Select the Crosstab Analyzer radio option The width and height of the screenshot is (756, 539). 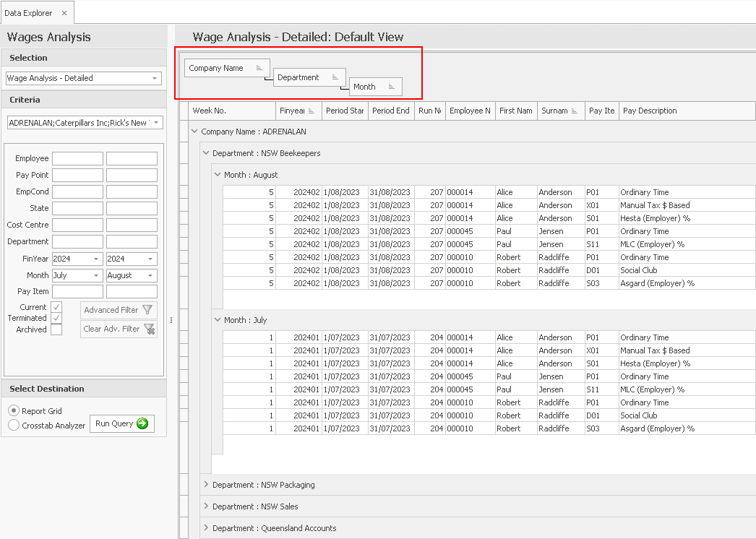point(14,426)
